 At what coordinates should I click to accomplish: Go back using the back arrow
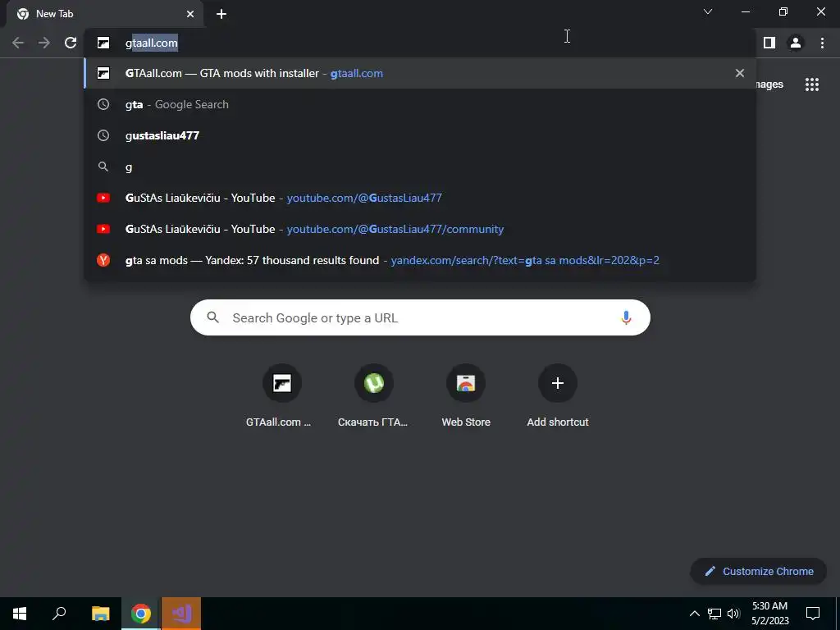click(18, 43)
